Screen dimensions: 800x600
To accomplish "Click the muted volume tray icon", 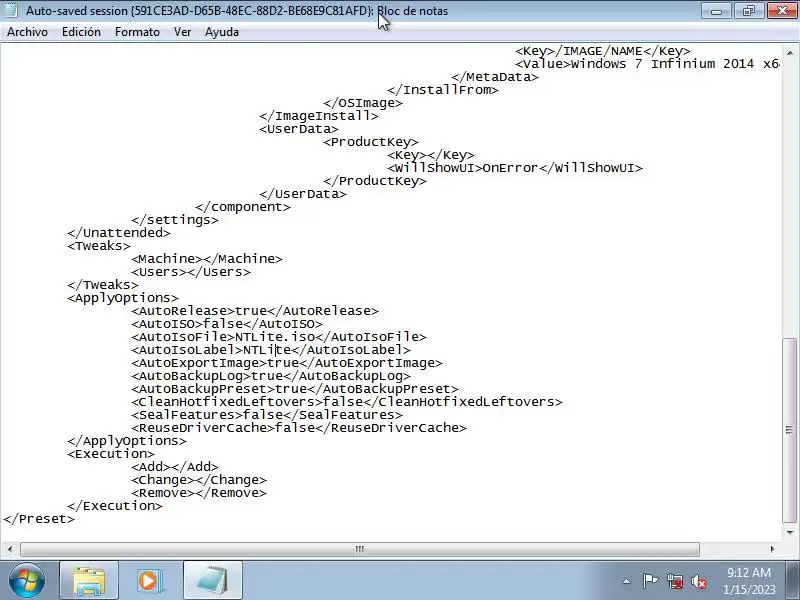I will pyautogui.click(x=698, y=581).
